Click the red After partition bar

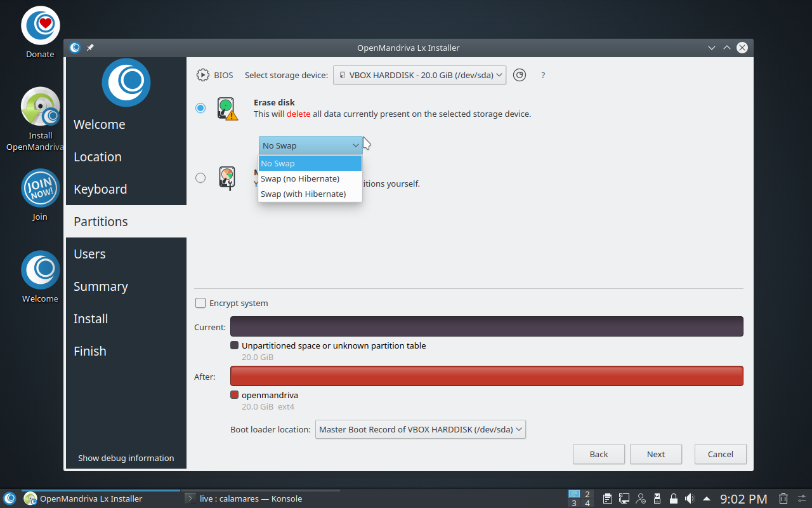486,376
